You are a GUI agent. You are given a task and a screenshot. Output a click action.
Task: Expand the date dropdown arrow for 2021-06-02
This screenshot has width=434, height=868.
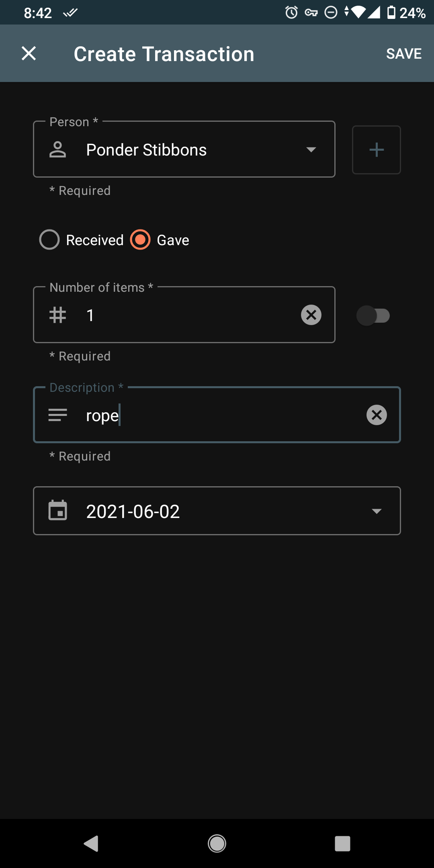[x=376, y=511]
